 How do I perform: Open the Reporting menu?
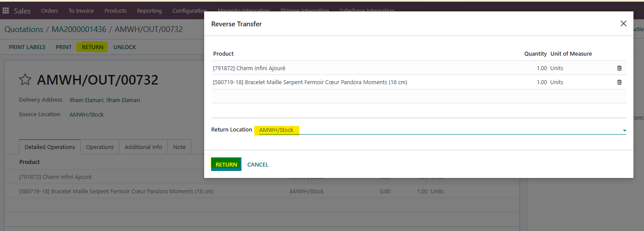[x=149, y=11]
